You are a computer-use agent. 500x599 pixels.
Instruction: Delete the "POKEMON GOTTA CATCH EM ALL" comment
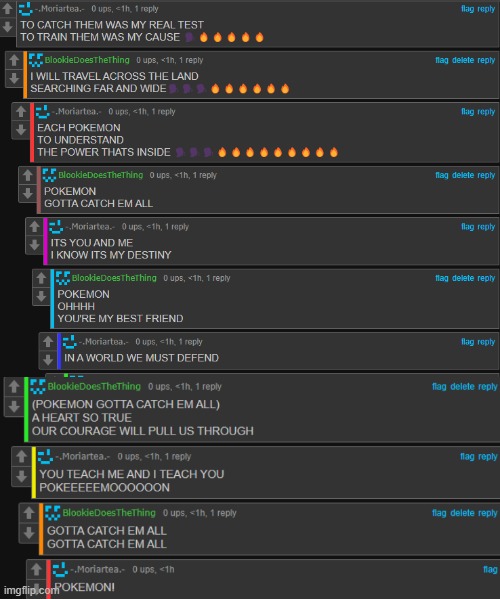(463, 175)
